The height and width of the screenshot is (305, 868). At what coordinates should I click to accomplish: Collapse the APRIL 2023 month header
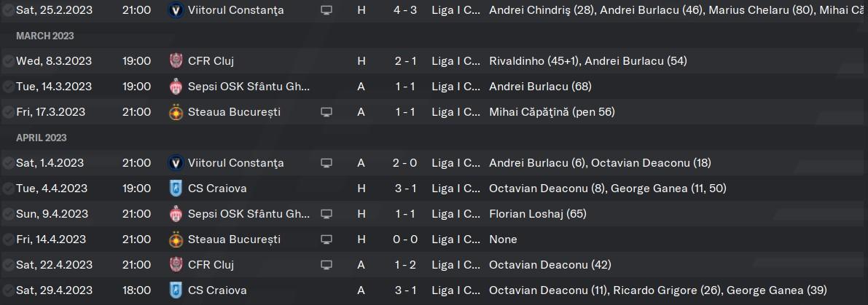(x=42, y=138)
